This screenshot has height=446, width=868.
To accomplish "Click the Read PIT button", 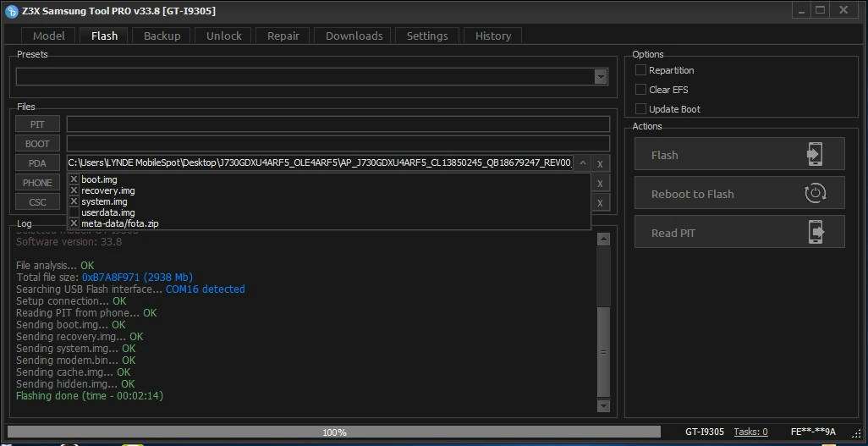I will pyautogui.click(x=739, y=232).
